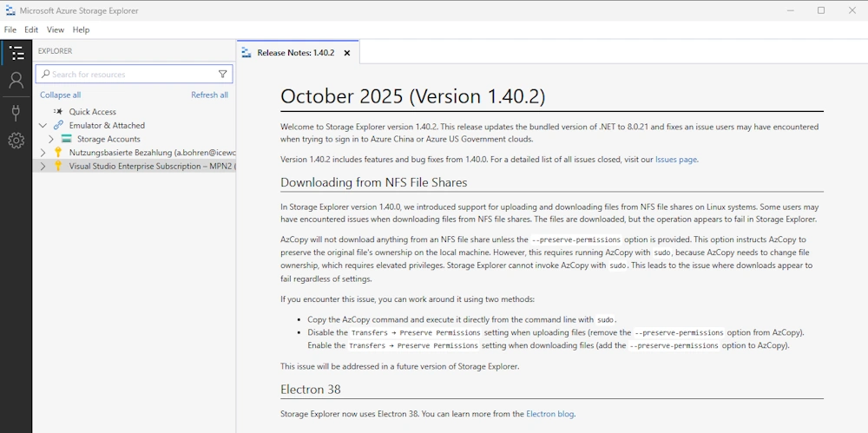Select the Release Notes: 1.40.2 tab

(x=295, y=53)
